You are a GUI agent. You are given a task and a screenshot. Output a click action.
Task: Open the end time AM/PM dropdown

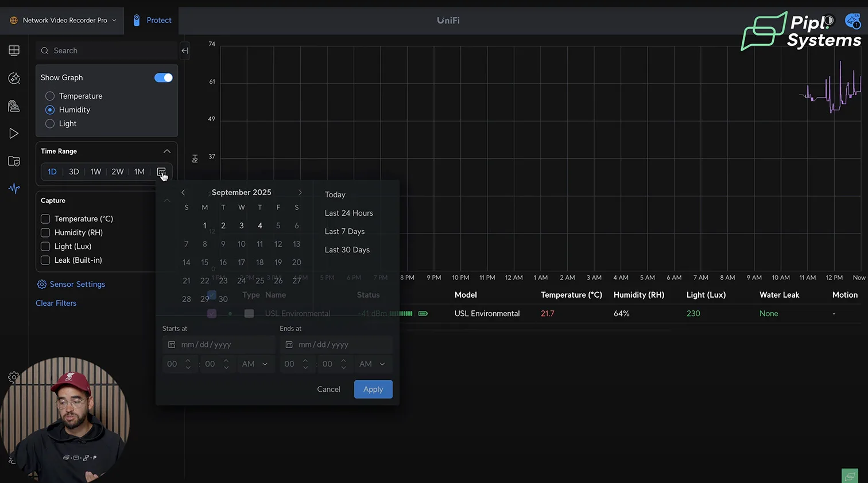point(373,364)
